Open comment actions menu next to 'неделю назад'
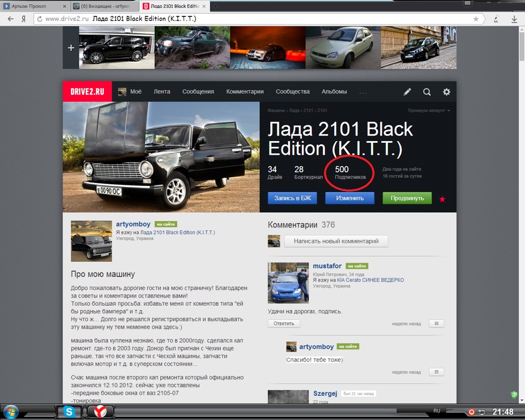This screenshot has height=420, width=525. pos(436,323)
